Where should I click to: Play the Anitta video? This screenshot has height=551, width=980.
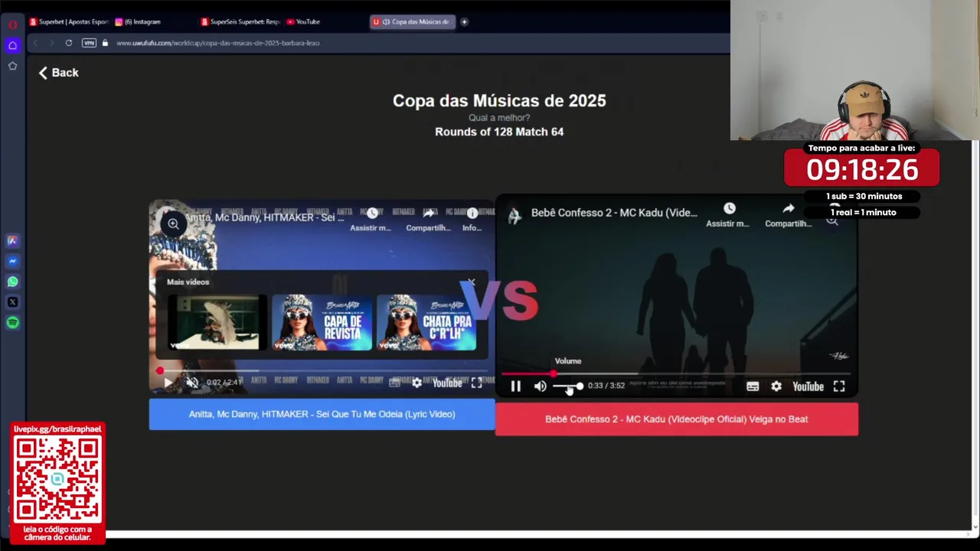[x=168, y=383]
